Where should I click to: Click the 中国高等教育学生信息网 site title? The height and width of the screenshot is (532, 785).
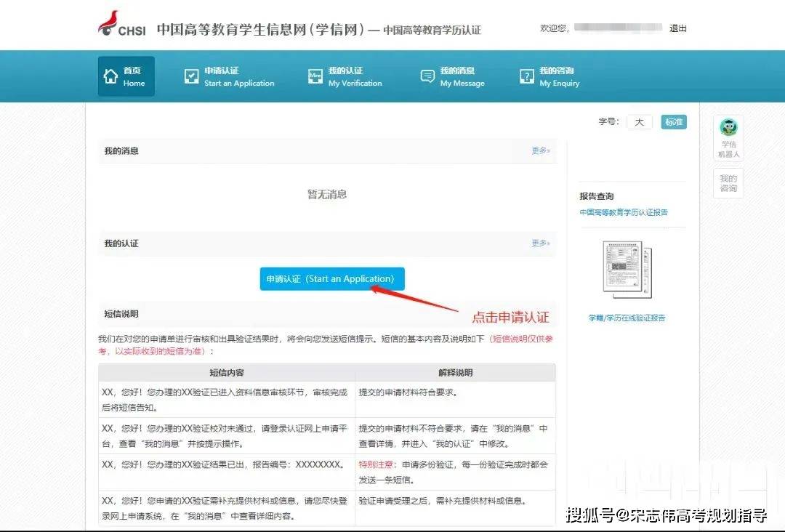pyautogui.click(x=260, y=29)
